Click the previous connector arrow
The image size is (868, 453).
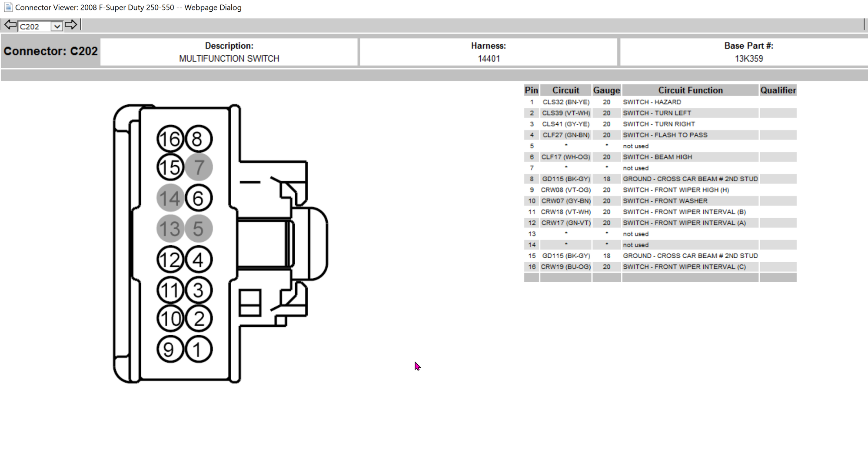pyautogui.click(x=10, y=25)
